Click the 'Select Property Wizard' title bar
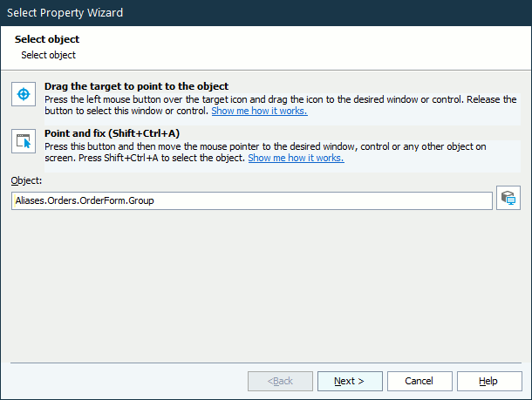Screen dimensions: 532x400 point(262,12)
